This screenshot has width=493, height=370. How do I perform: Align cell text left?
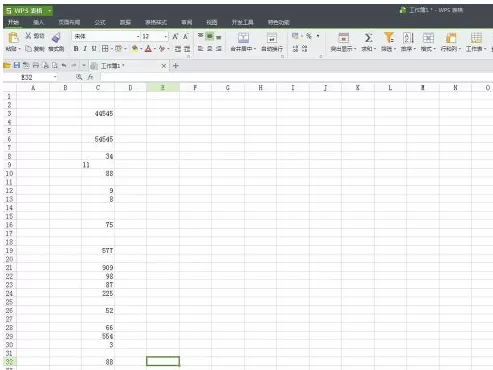(200, 49)
